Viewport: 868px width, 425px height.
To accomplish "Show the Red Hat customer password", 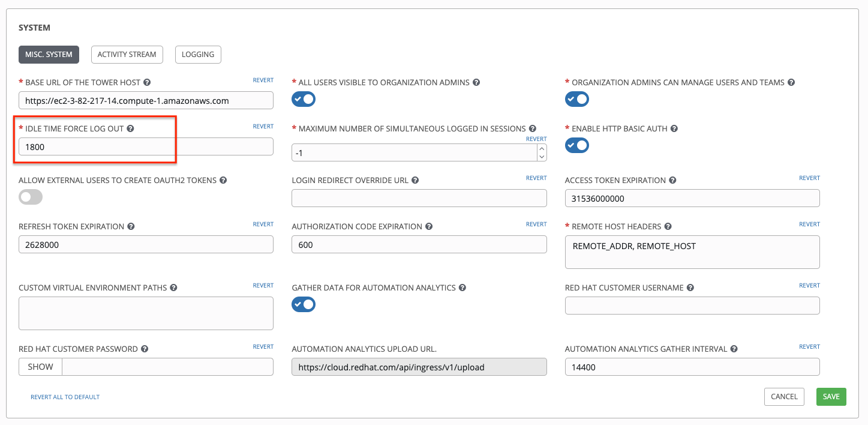I will pos(40,367).
